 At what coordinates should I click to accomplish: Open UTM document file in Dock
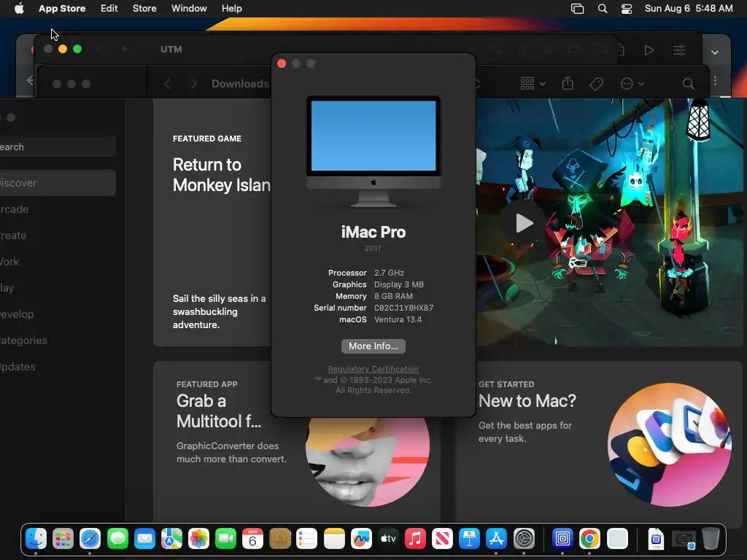[656, 539]
